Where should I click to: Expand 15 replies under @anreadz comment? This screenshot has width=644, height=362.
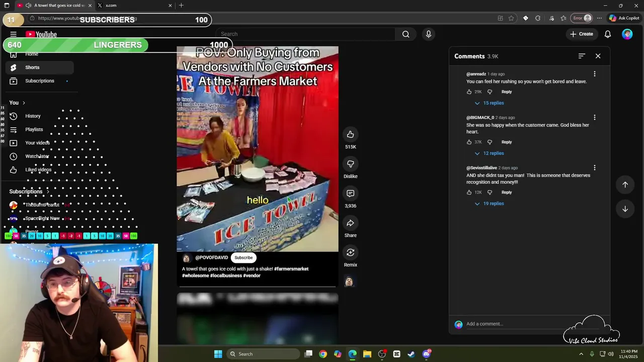click(x=489, y=103)
